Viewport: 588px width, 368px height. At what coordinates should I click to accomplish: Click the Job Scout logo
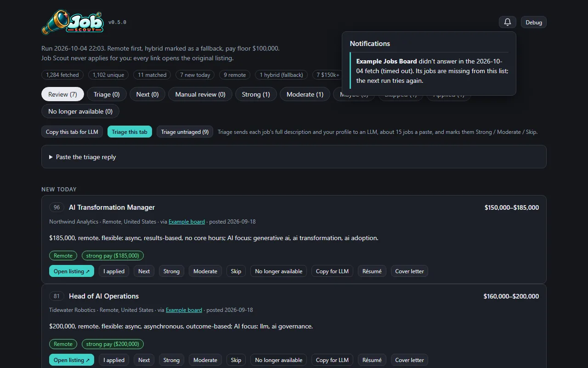tap(73, 22)
